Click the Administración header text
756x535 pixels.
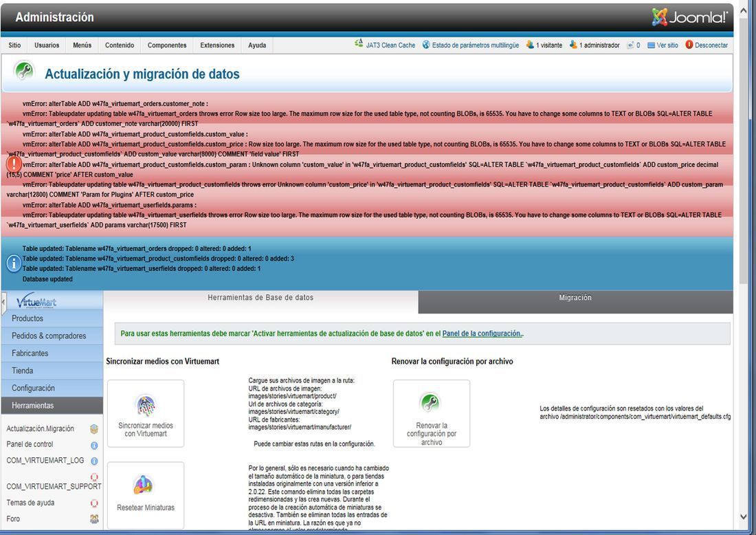pos(54,17)
